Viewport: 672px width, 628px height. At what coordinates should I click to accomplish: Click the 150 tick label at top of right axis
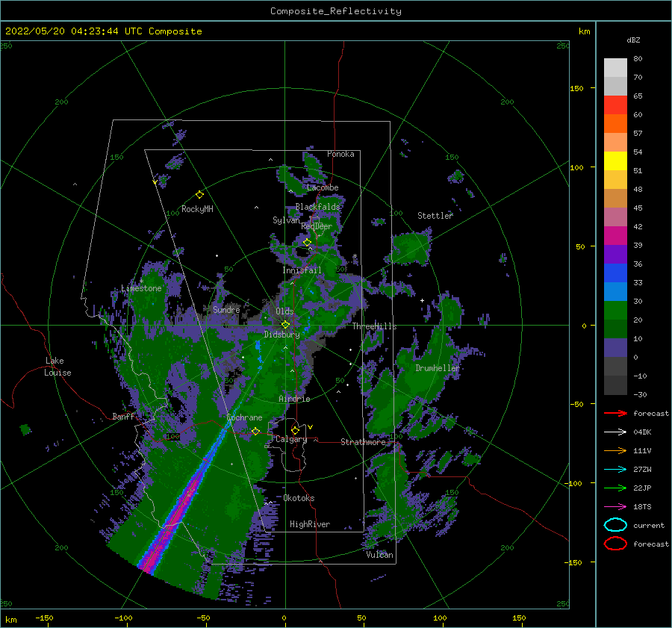(x=576, y=88)
